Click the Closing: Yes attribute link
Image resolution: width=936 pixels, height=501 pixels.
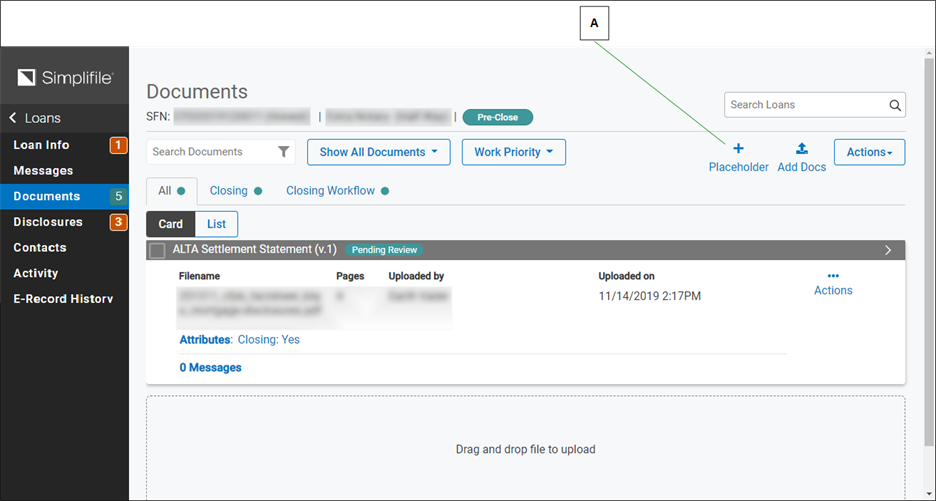coord(269,340)
